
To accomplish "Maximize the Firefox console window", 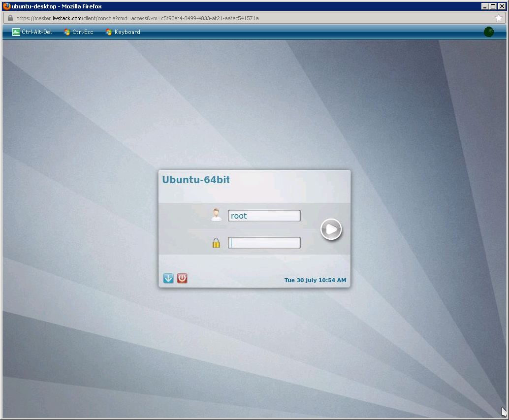I will [493, 6].
